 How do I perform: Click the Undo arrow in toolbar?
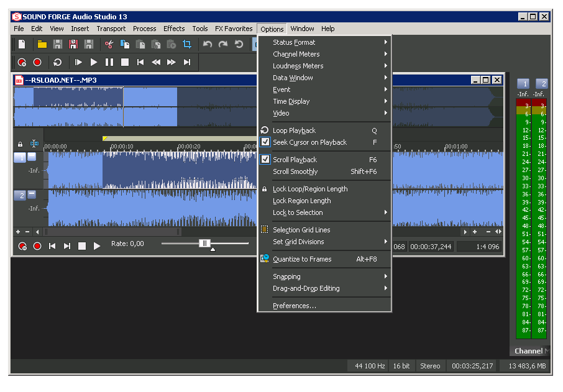pyautogui.click(x=208, y=44)
